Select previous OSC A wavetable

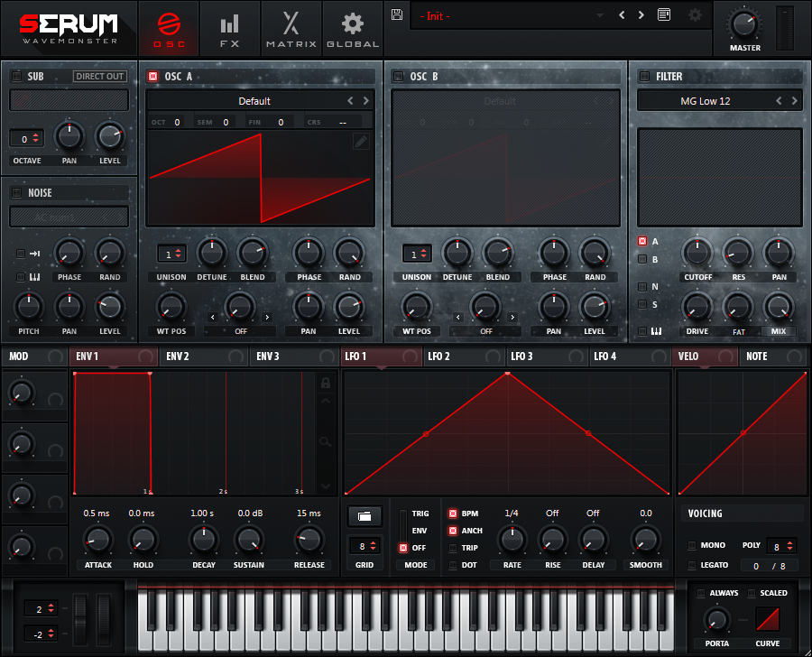click(x=351, y=100)
